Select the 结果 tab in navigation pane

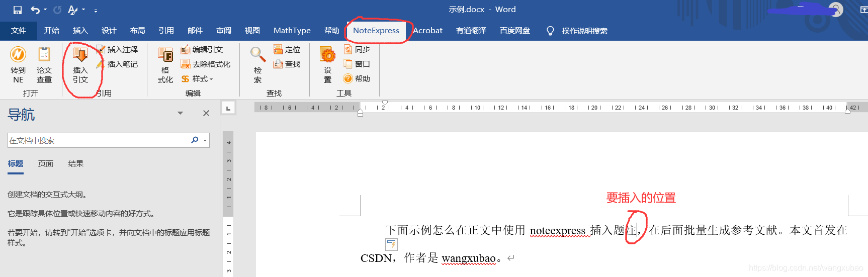[x=76, y=163]
